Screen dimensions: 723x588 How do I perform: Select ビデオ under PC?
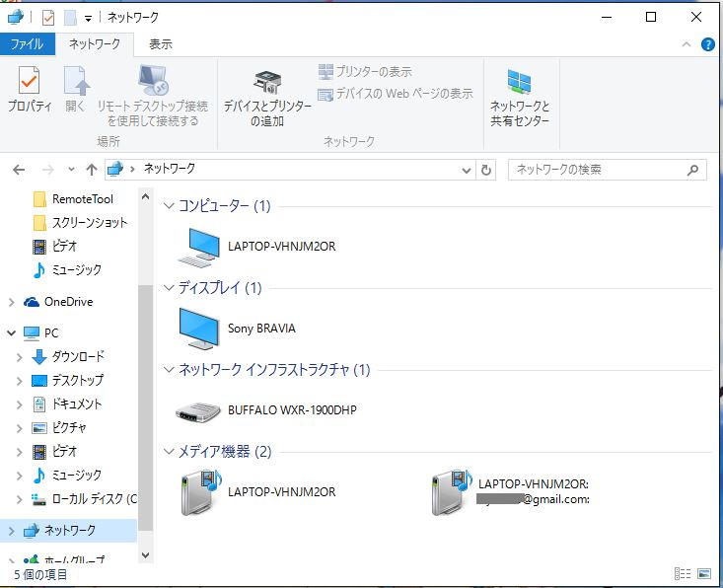click(54, 452)
